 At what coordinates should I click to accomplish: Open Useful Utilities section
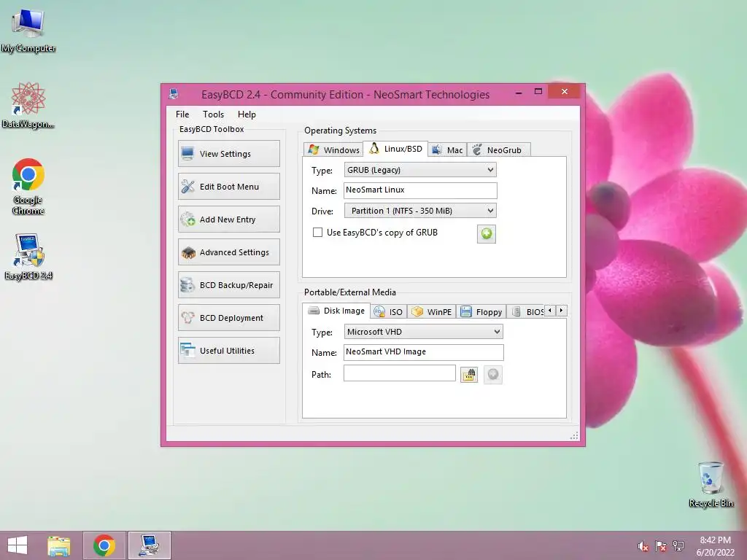228,351
